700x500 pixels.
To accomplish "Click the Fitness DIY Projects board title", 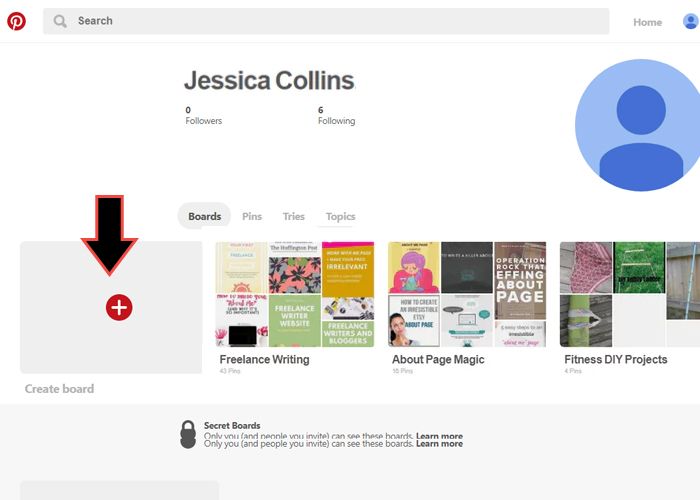I will 616,359.
